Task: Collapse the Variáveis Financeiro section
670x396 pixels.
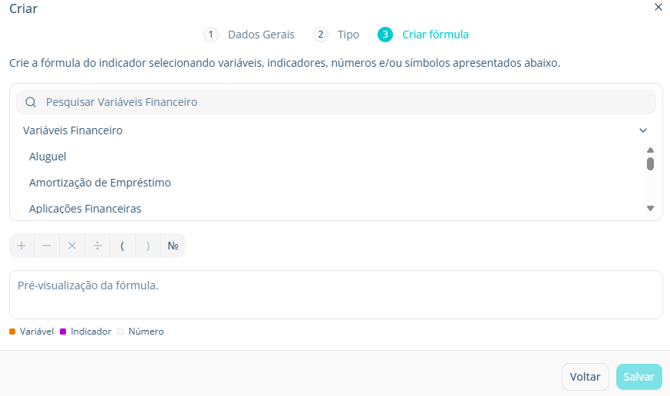Action: (x=643, y=130)
